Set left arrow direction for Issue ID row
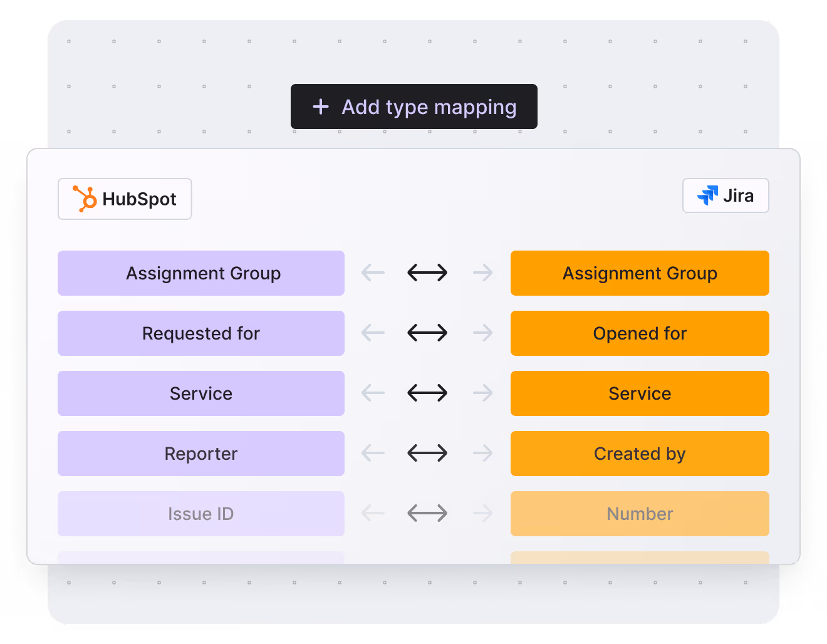The width and height of the screenshot is (827, 644). pyautogui.click(x=373, y=513)
